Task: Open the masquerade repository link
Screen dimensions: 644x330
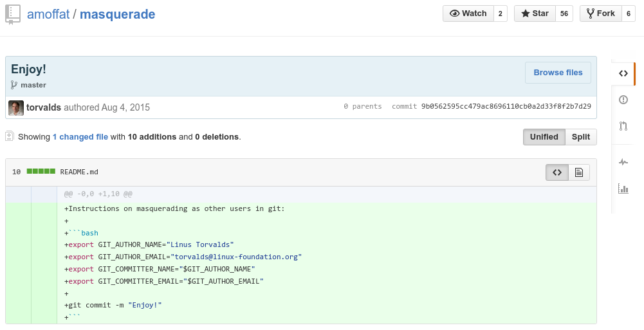Action: (118, 14)
